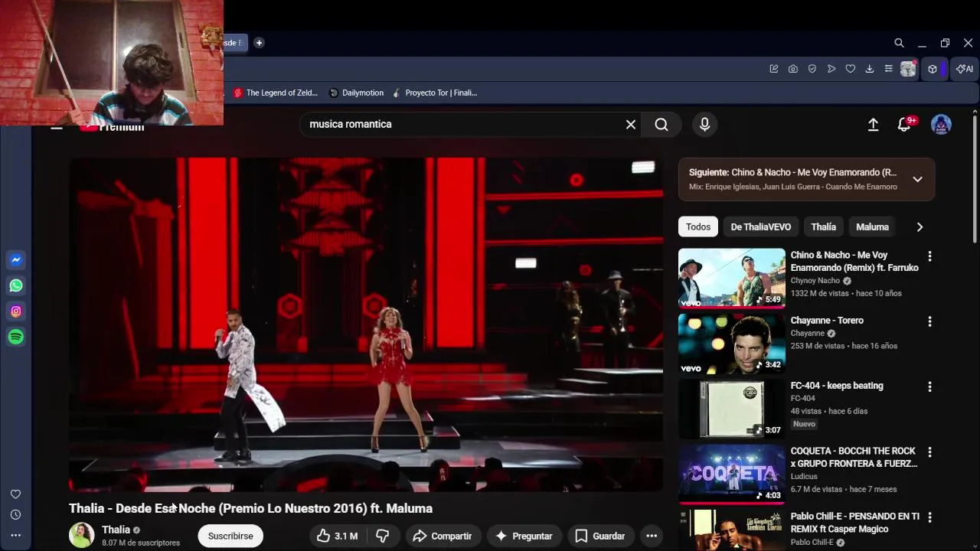The image size is (980, 551).
Task: Subscribe with the Suscribirse button
Action: pyautogui.click(x=230, y=536)
